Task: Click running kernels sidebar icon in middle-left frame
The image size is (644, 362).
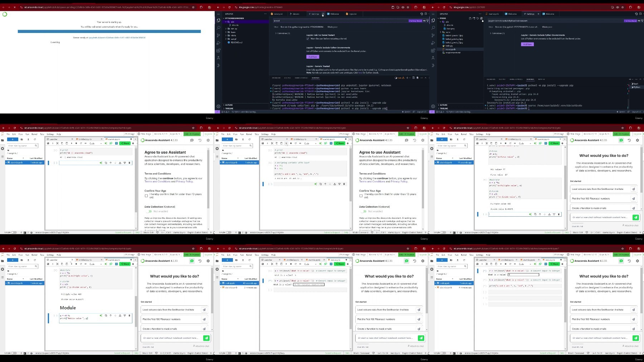Action: pos(3,148)
